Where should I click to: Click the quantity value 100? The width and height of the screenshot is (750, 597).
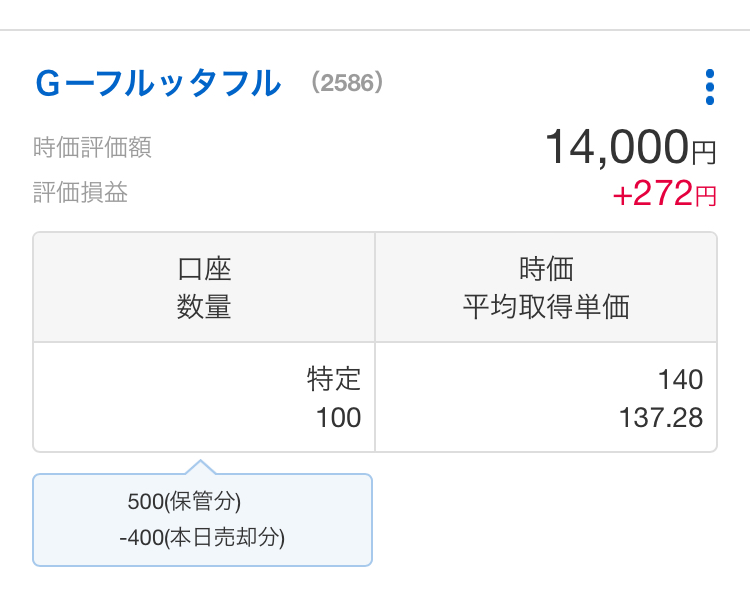pos(338,417)
